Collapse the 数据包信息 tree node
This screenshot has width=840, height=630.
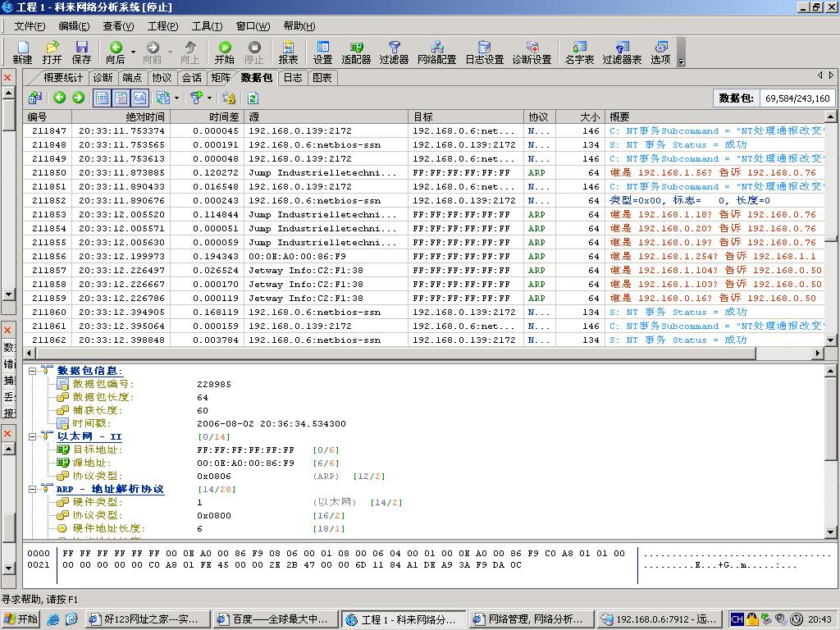tap(33, 371)
